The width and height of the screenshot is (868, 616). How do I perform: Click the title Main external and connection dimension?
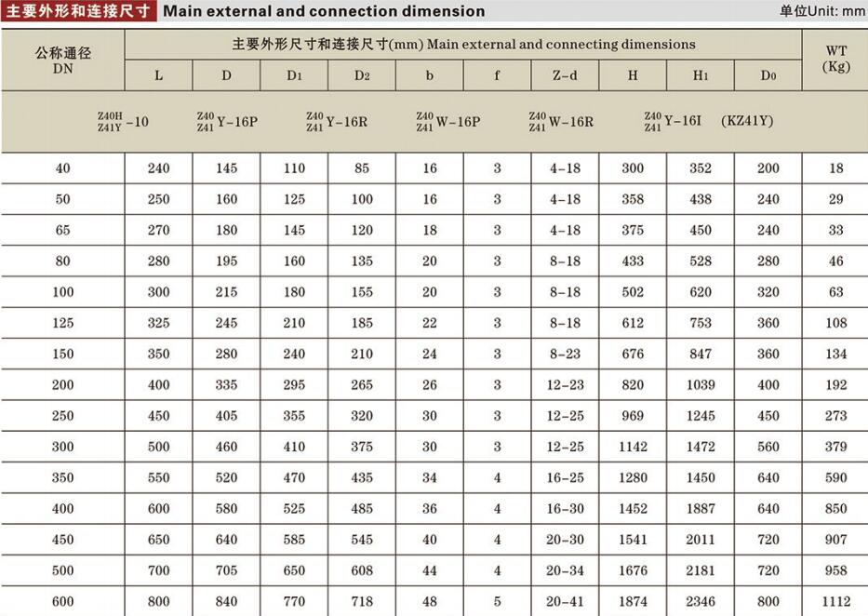[x=326, y=11]
